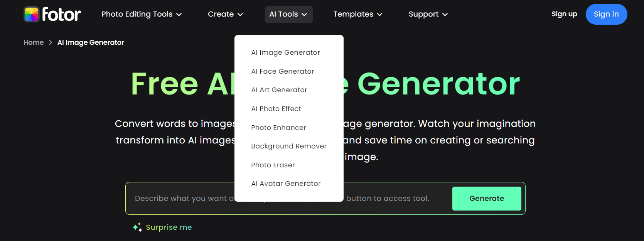Open the Support dropdown
644x241 pixels.
(428, 14)
